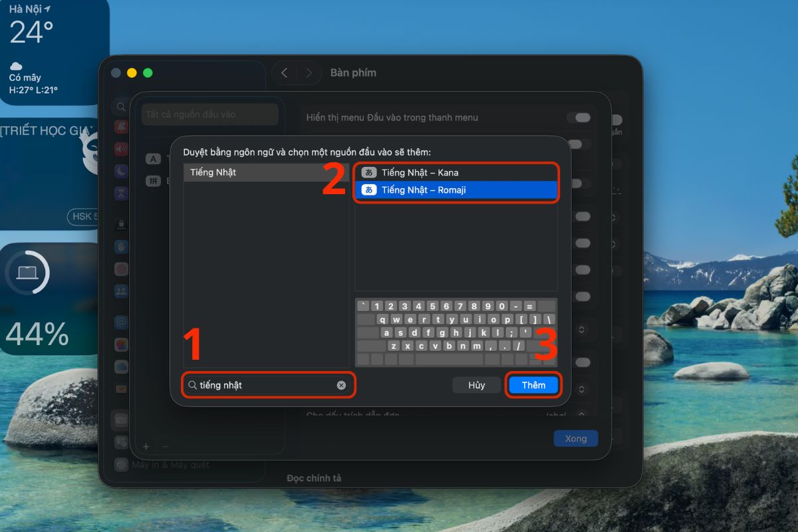This screenshot has width=798, height=532.
Task: Click the plus button to add input source
Action: click(146, 447)
